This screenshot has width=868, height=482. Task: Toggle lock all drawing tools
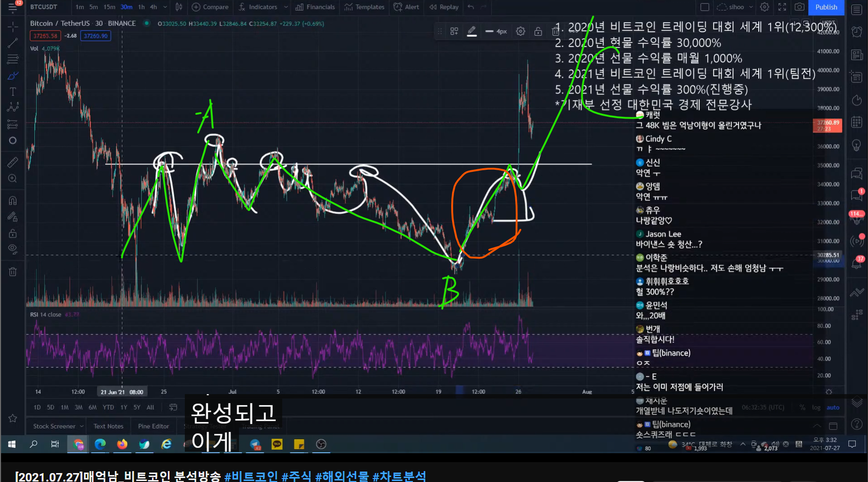click(13, 233)
